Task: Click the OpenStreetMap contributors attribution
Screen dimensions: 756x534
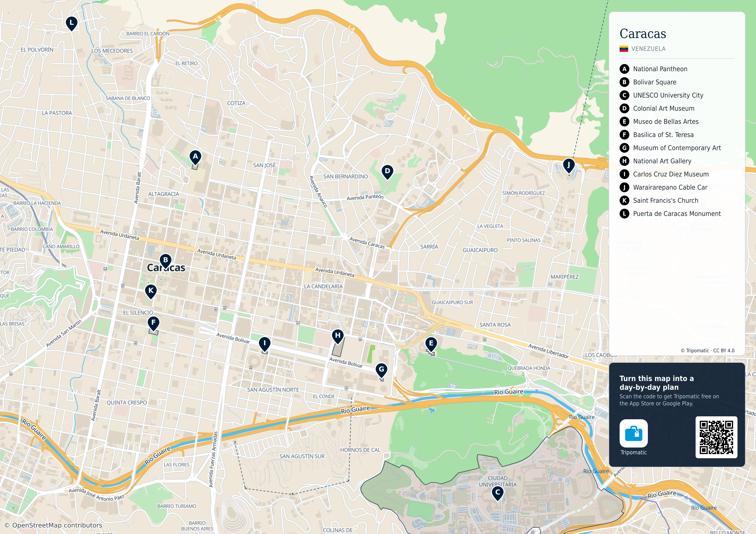Action: point(53,525)
